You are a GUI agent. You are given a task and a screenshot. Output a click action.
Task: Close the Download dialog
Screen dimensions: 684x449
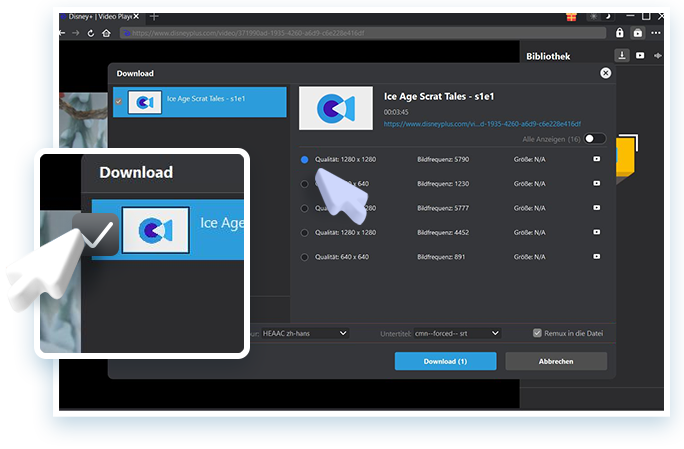point(605,73)
